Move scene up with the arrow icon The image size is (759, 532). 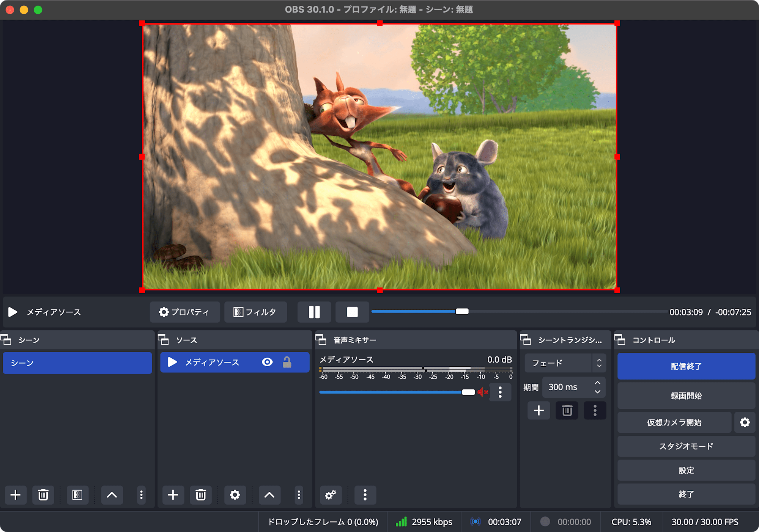[x=112, y=494]
